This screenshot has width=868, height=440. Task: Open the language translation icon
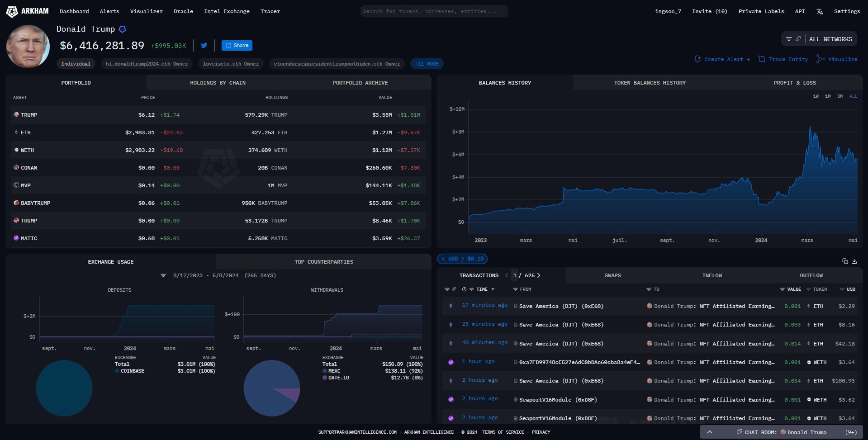coord(820,12)
